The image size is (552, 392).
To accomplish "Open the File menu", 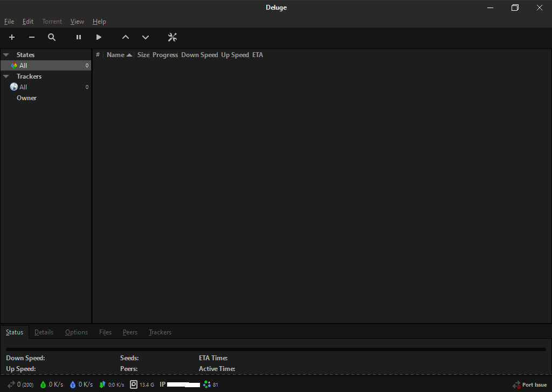I will pos(9,22).
